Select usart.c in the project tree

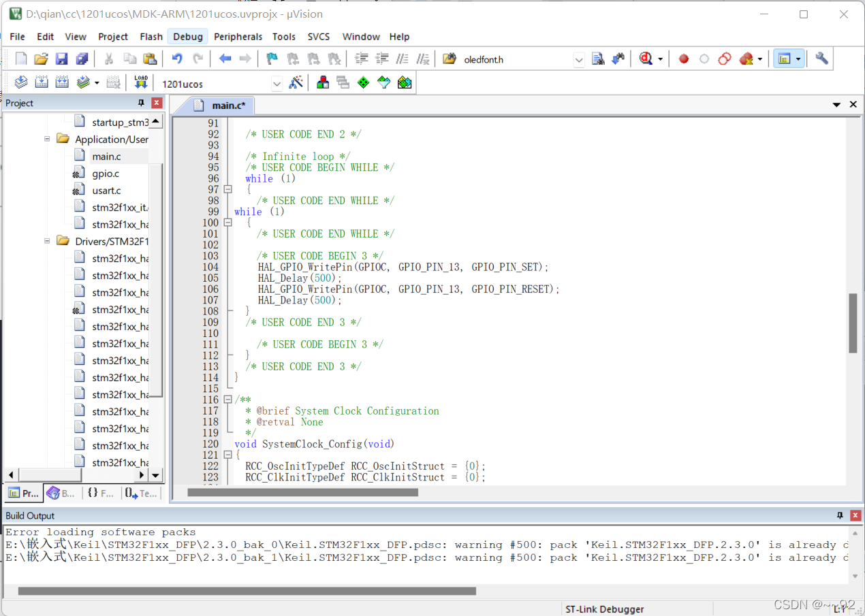(x=106, y=191)
